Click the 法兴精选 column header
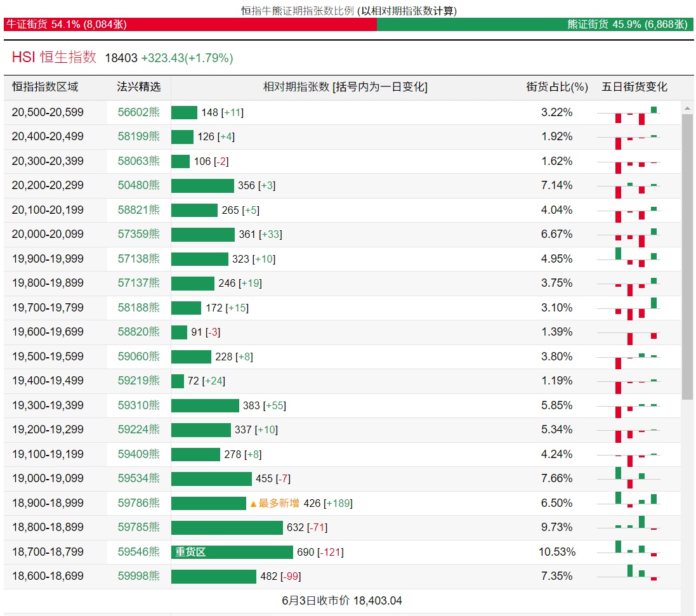Image resolution: width=696 pixels, height=616 pixels. tap(139, 87)
